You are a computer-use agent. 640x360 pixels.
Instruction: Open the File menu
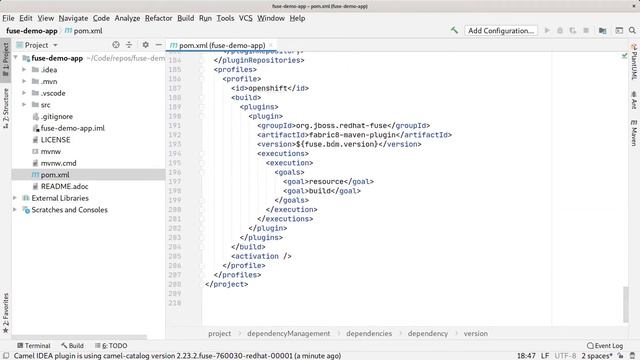click(x=8, y=18)
